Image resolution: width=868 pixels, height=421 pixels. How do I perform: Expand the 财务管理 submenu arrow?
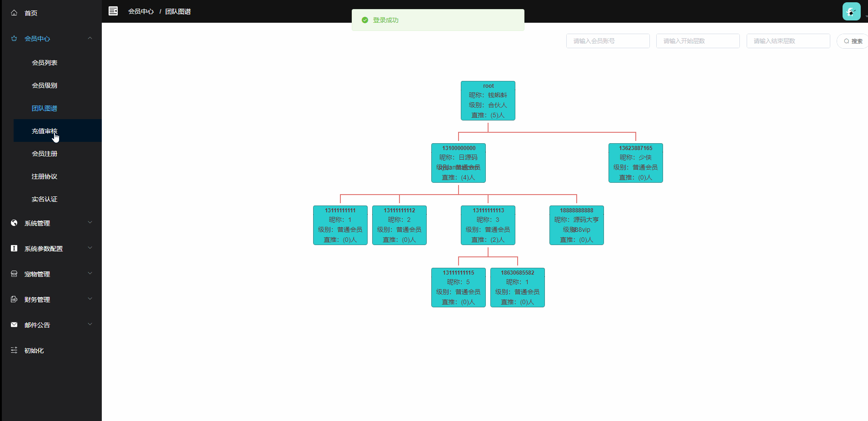(90, 299)
